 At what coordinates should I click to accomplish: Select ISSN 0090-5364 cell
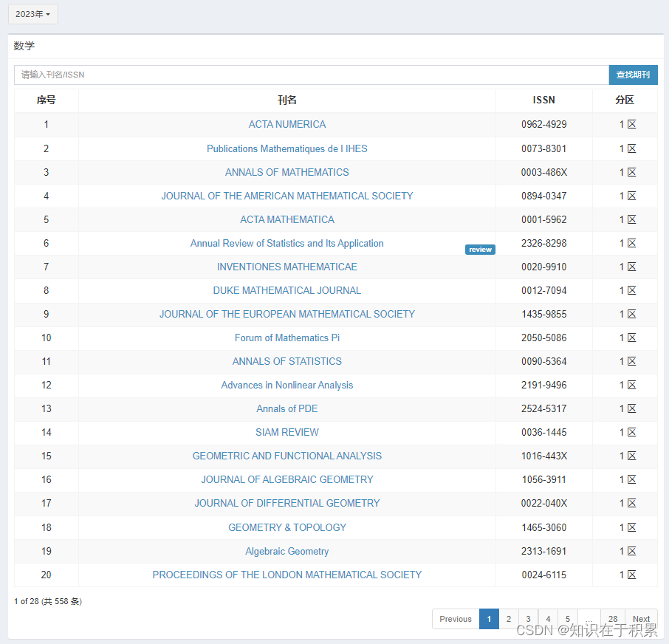[x=544, y=361]
